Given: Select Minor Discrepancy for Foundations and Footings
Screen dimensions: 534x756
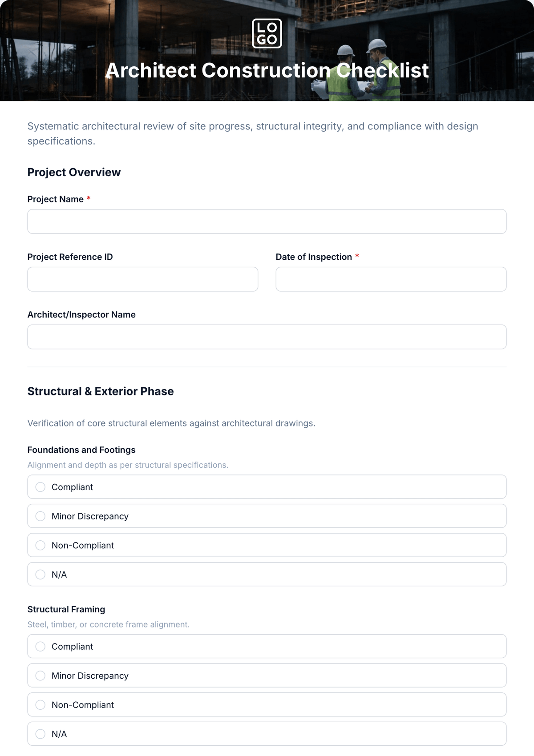Looking at the screenshot, I should click(x=267, y=516).
